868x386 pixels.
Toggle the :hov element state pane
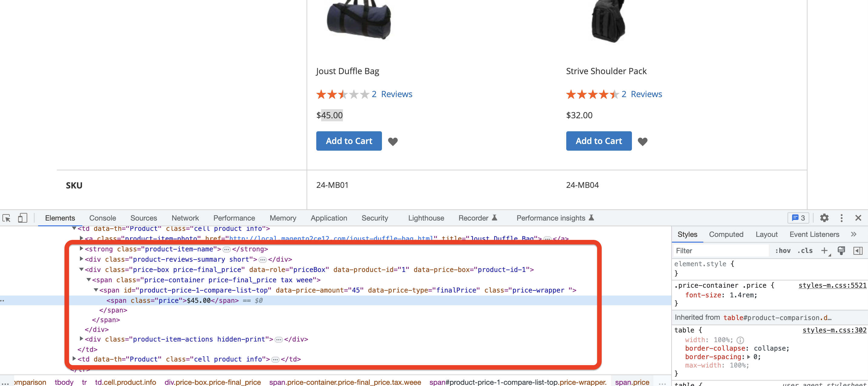782,250
